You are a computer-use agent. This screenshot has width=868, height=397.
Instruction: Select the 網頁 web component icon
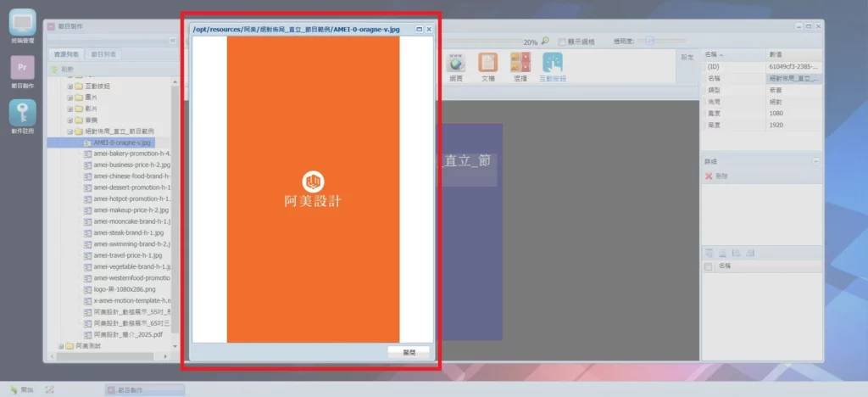click(x=456, y=65)
